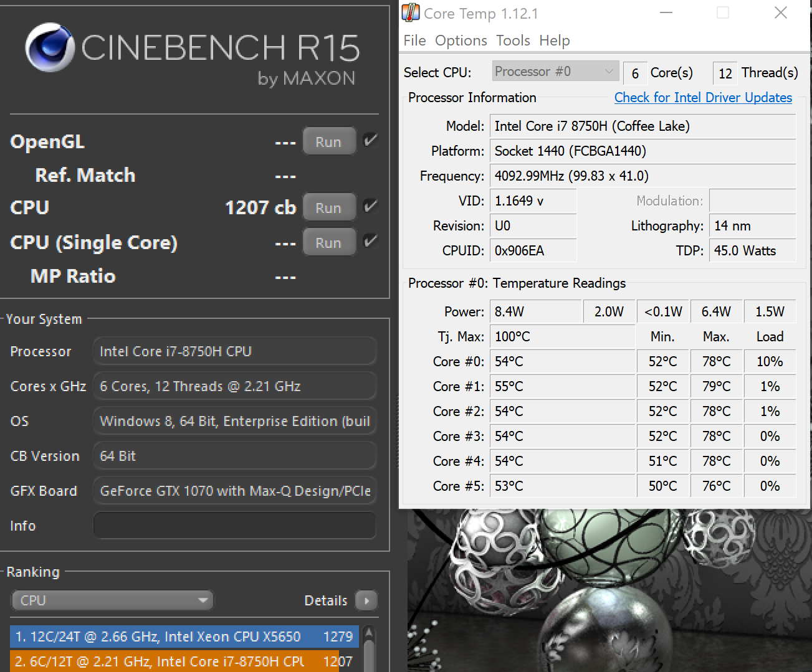Click Core #1 max temperature 79°C
812x672 pixels.
717,387
